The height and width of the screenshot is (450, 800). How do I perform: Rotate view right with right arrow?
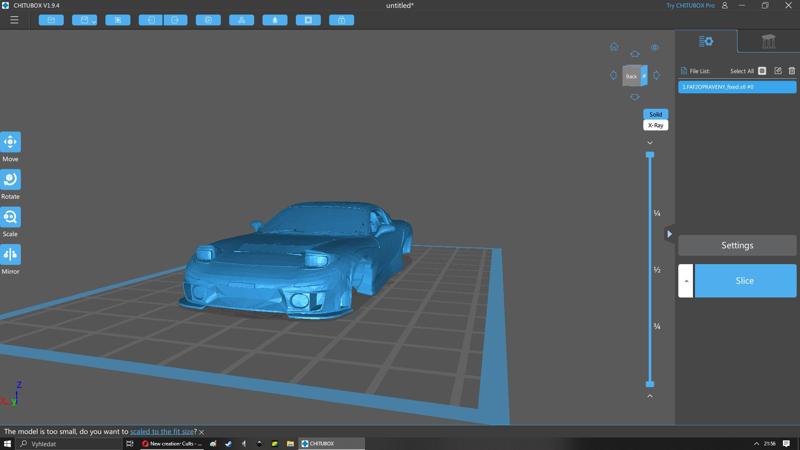pos(657,75)
